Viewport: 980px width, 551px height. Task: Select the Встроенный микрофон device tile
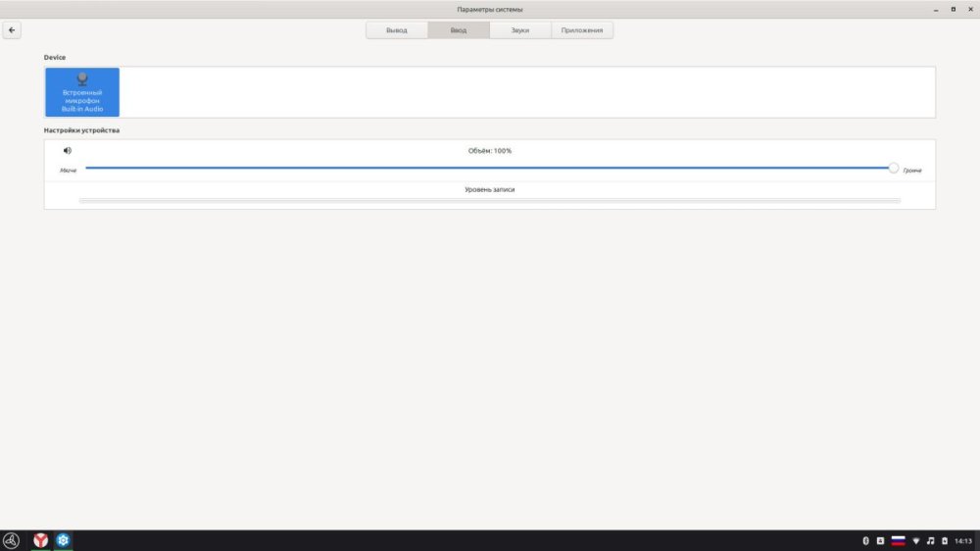[82, 92]
